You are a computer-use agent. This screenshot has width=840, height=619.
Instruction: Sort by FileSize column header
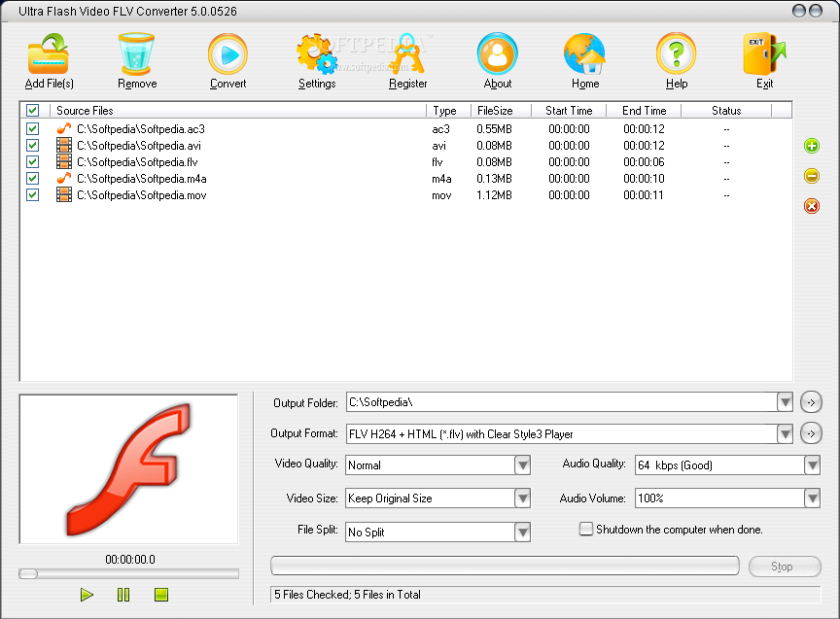[501, 111]
